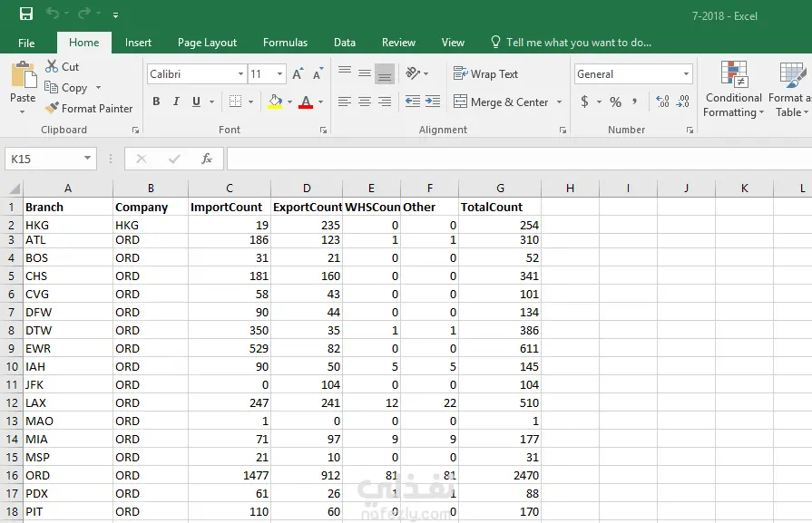
Task: Expand underline style options arrow
Action: tap(211, 102)
